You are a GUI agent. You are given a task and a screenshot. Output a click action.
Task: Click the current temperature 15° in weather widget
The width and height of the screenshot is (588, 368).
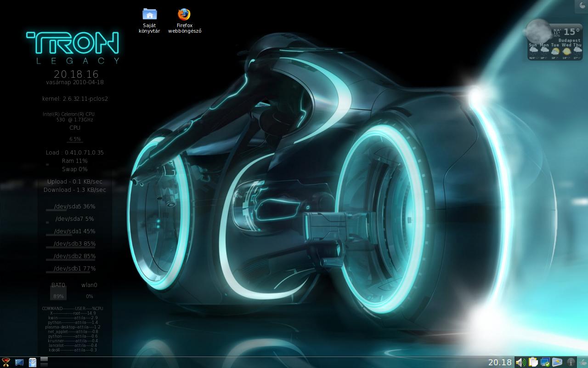[x=572, y=32]
